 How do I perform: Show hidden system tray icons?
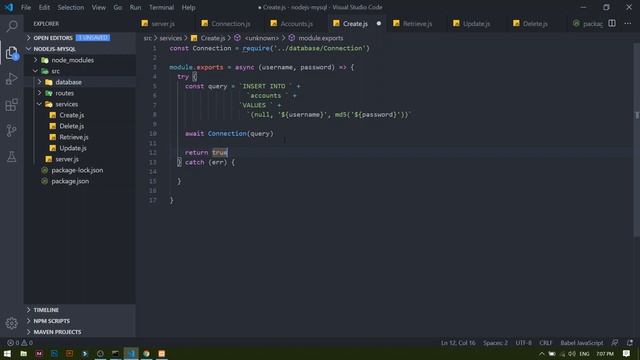coord(542,353)
